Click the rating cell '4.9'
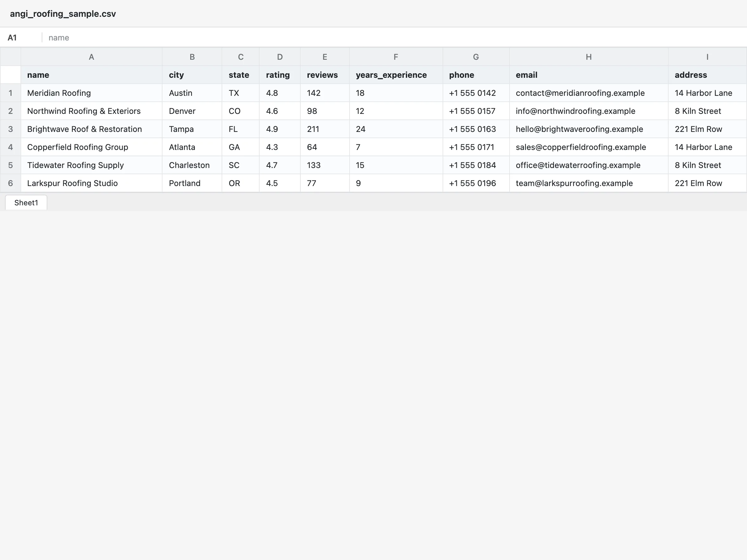This screenshot has height=560, width=747. [x=280, y=129]
